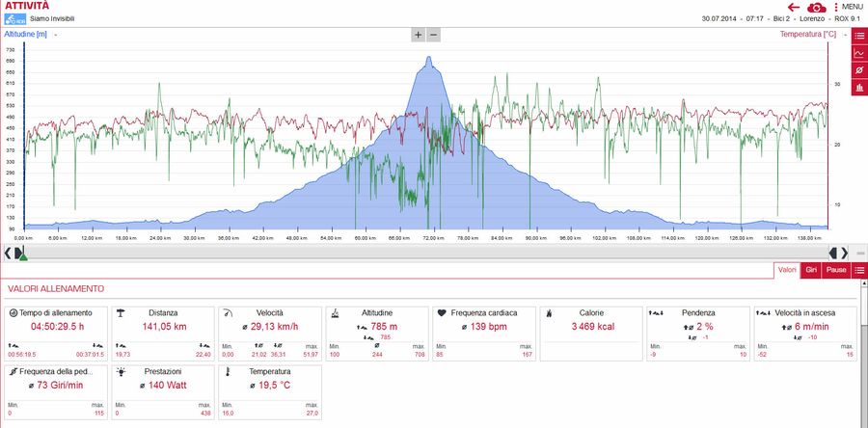Click the activity name Siamo Invisibili

point(52,19)
